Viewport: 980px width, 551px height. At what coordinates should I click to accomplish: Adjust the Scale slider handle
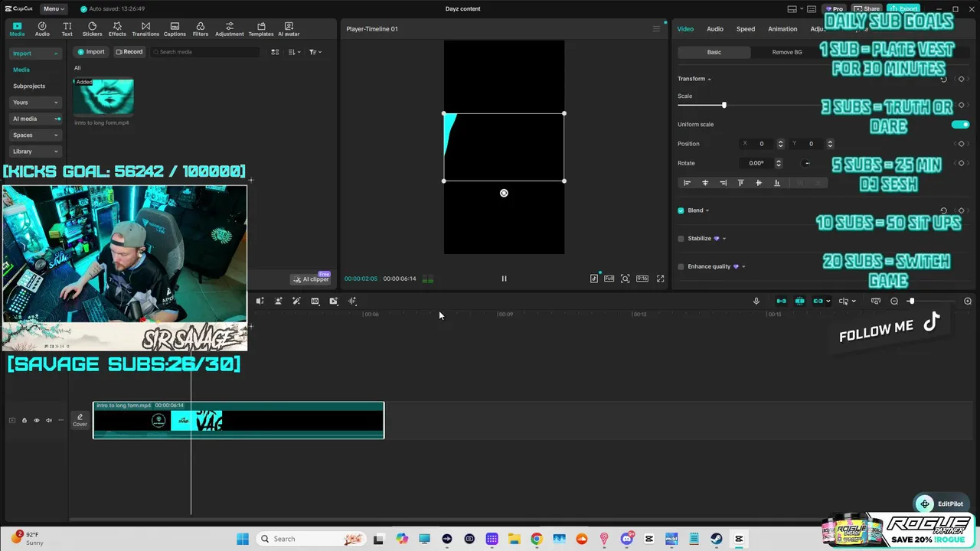click(x=724, y=105)
